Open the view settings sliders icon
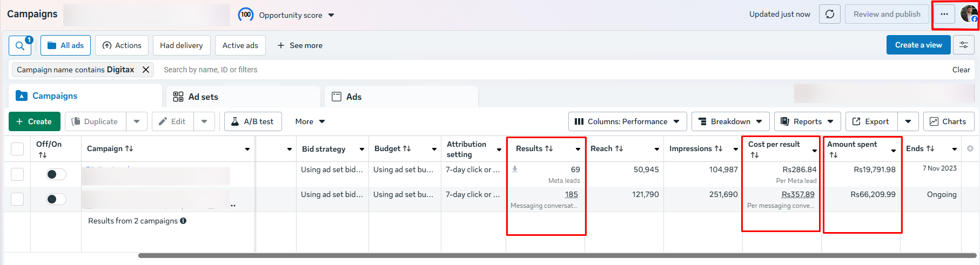This screenshot has height=265, width=980. [x=963, y=45]
